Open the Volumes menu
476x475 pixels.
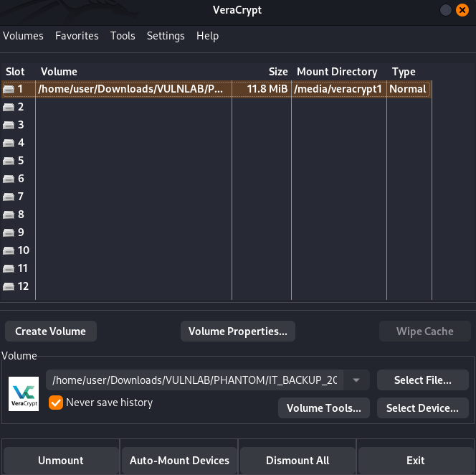(x=23, y=36)
